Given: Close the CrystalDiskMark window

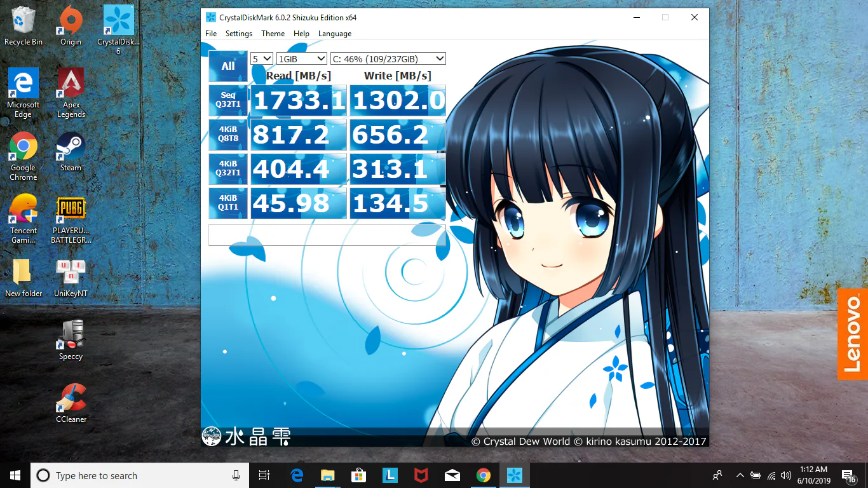Looking at the screenshot, I should 695,17.
